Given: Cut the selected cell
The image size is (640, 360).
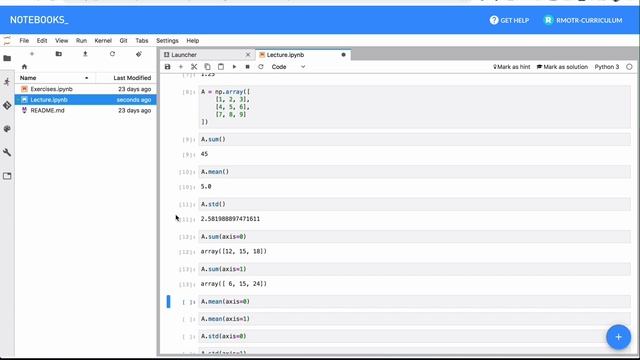Looking at the screenshot, I should [194, 67].
